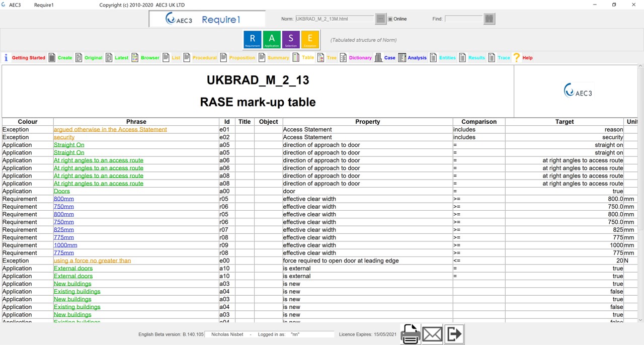Select the 'e01' Id cell

(x=227, y=130)
